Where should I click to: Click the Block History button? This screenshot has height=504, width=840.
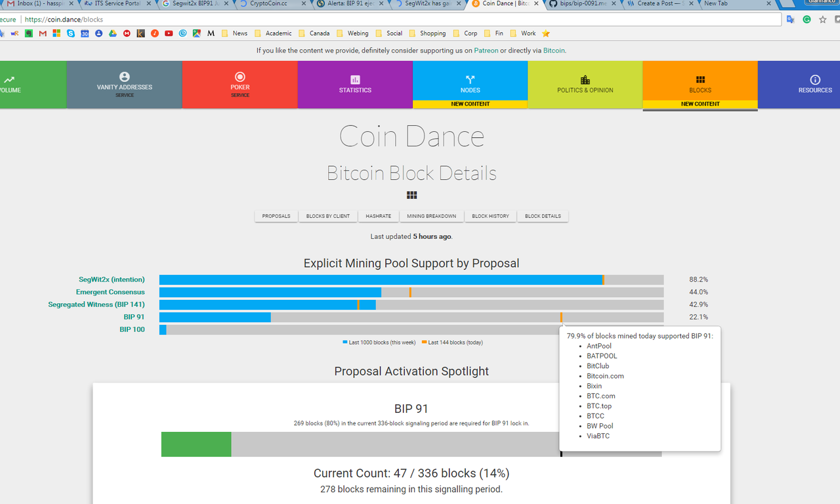click(490, 216)
